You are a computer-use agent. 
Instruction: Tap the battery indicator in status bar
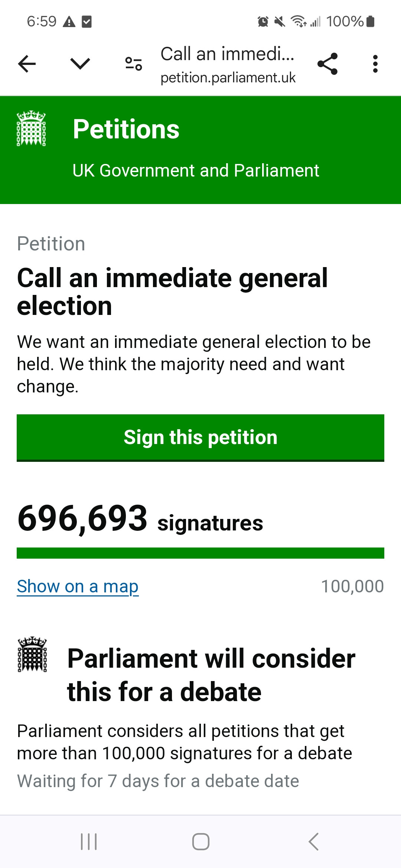(370, 22)
